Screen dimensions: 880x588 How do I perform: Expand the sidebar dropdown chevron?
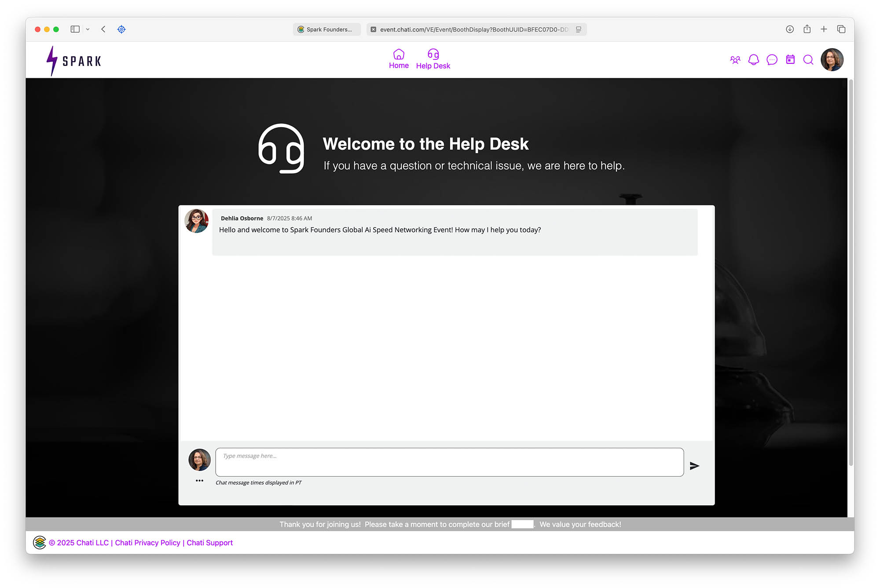point(88,29)
